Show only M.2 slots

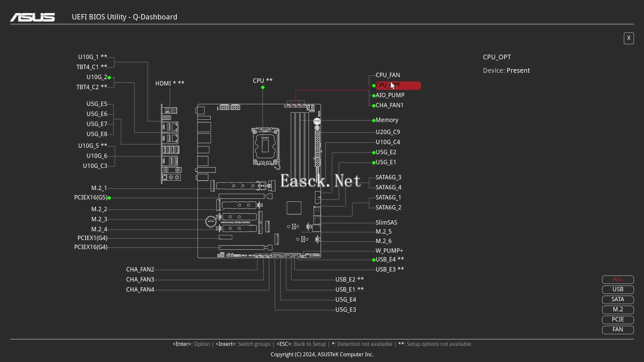point(618,310)
